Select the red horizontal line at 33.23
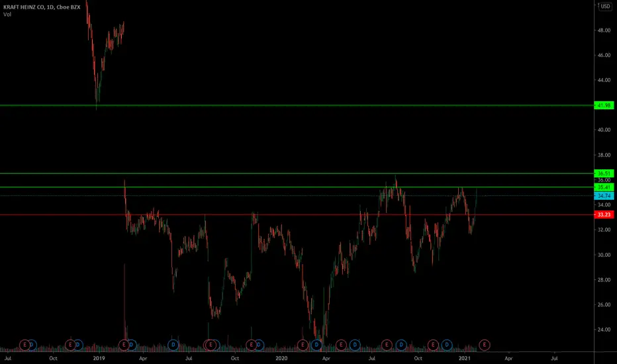The width and height of the screenshot is (617, 364). pos(297,215)
